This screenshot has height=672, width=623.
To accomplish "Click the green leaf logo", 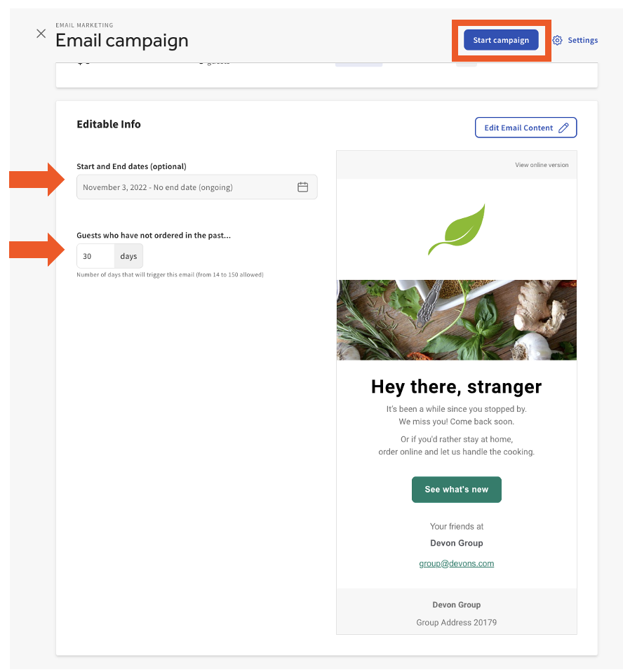I will tap(457, 229).
